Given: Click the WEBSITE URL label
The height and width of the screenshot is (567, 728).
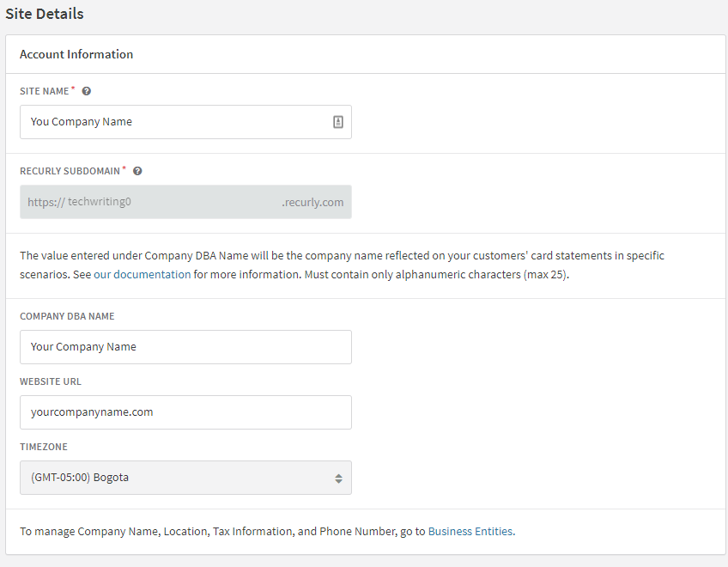Looking at the screenshot, I should (51, 381).
